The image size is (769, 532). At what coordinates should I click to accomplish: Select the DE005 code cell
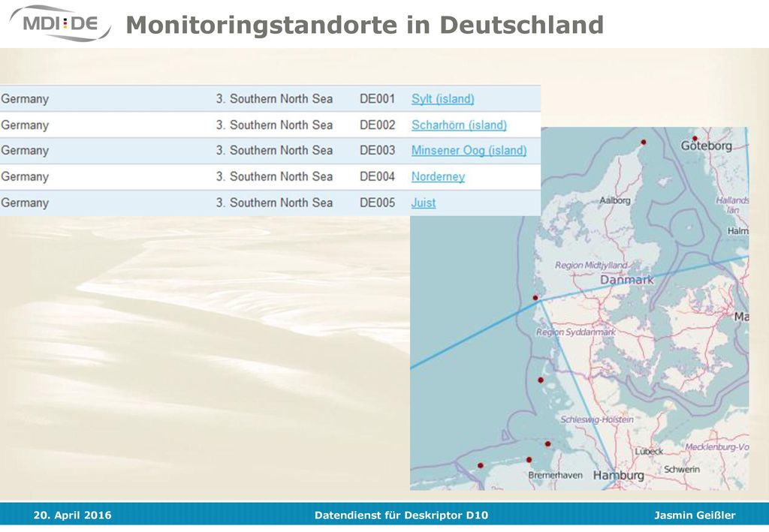tap(377, 203)
